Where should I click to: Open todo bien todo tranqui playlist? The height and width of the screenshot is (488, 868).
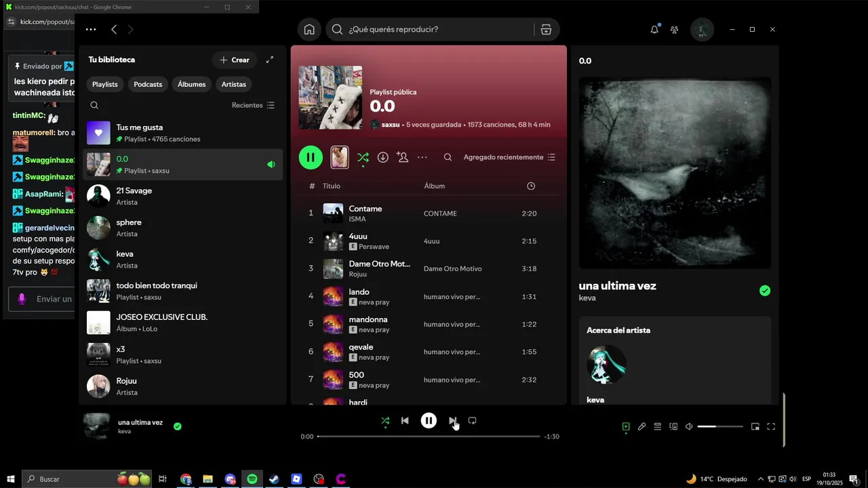(182, 291)
